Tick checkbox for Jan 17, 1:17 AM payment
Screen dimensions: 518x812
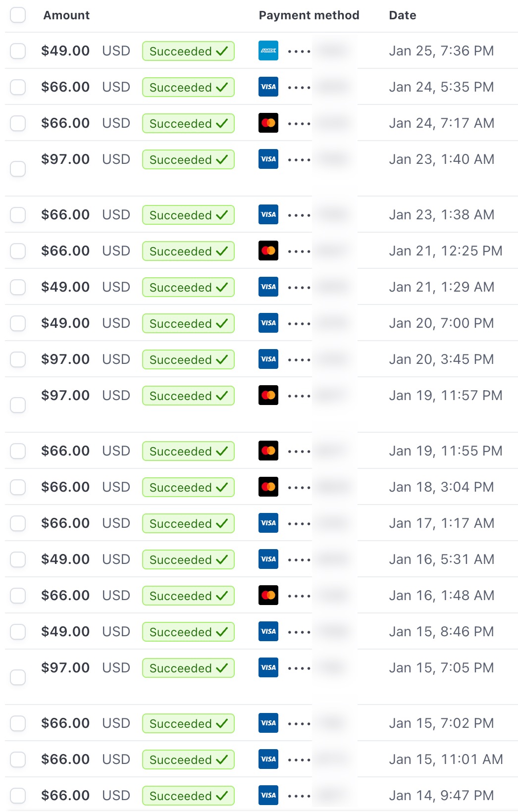18,523
